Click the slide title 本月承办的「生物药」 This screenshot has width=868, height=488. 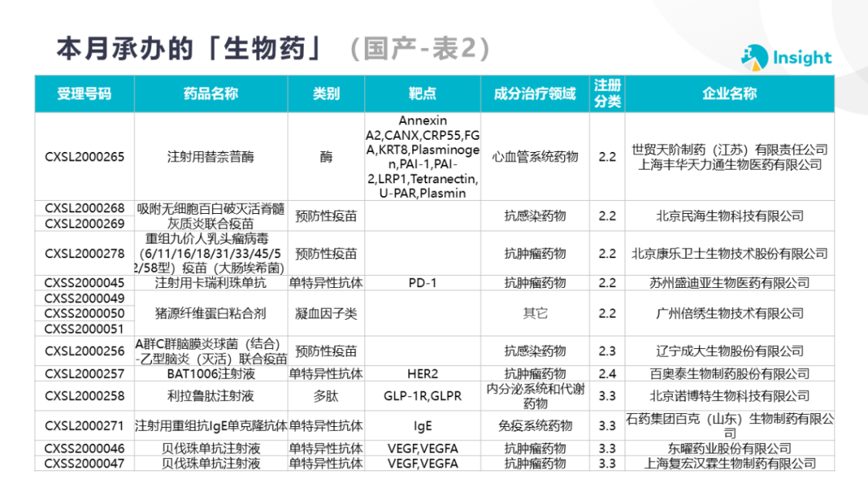(190, 49)
